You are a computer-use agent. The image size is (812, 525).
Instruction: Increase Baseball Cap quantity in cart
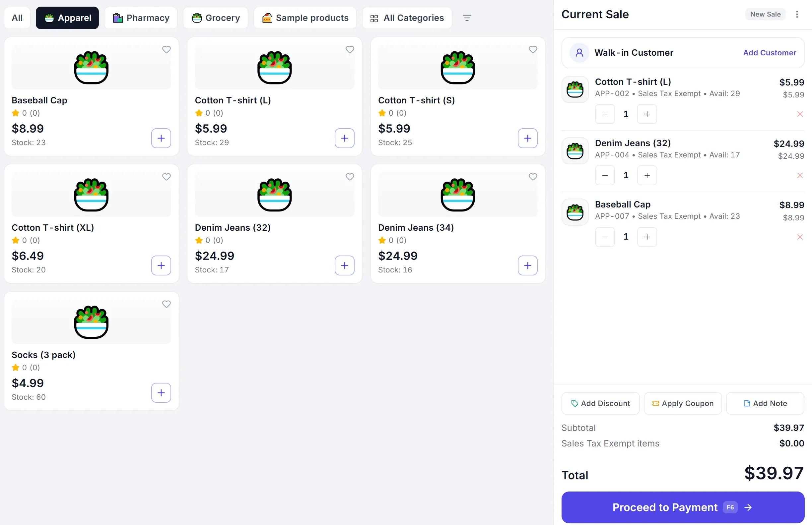[647, 237]
